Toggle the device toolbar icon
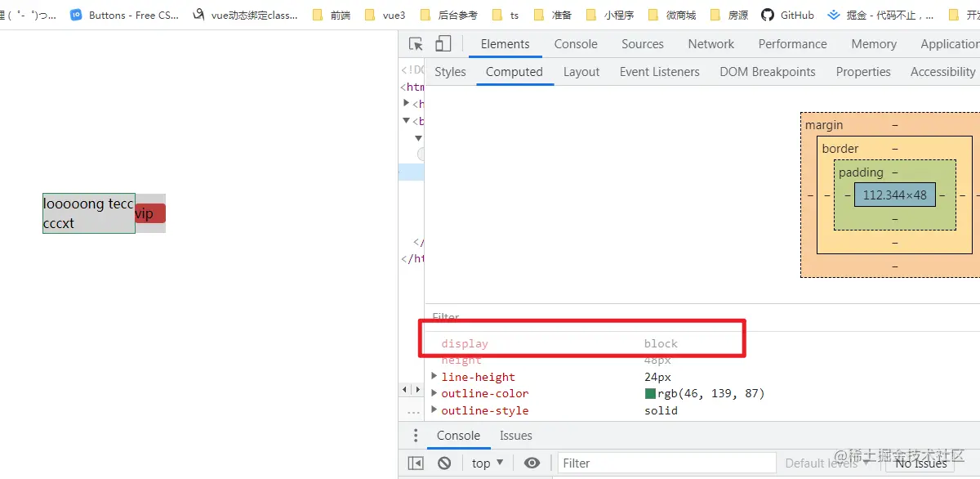 tap(443, 44)
